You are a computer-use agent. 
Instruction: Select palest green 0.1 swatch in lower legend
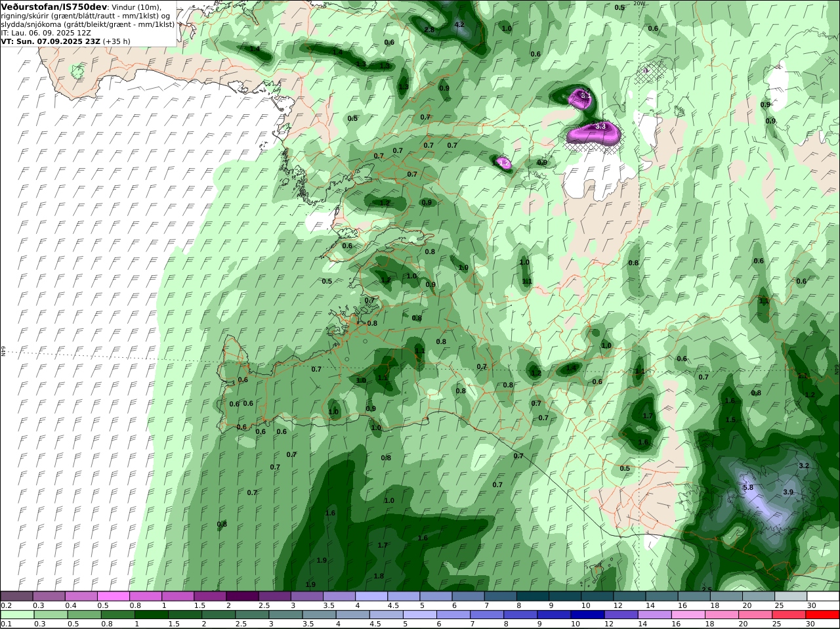pyautogui.click(x=16, y=615)
